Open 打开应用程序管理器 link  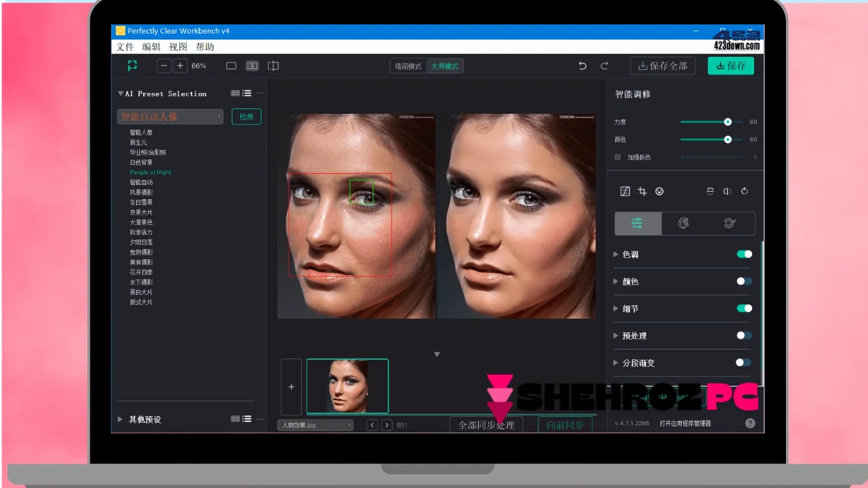coord(685,424)
